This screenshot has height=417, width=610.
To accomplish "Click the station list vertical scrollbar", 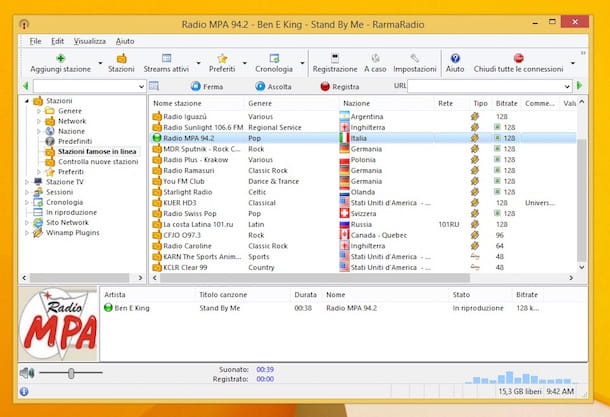I will (582, 200).
